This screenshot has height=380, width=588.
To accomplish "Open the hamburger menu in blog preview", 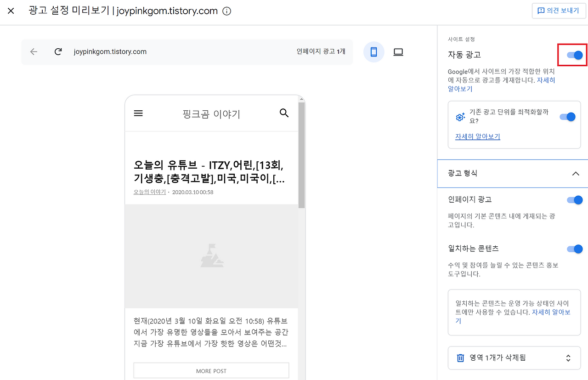I will (138, 113).
